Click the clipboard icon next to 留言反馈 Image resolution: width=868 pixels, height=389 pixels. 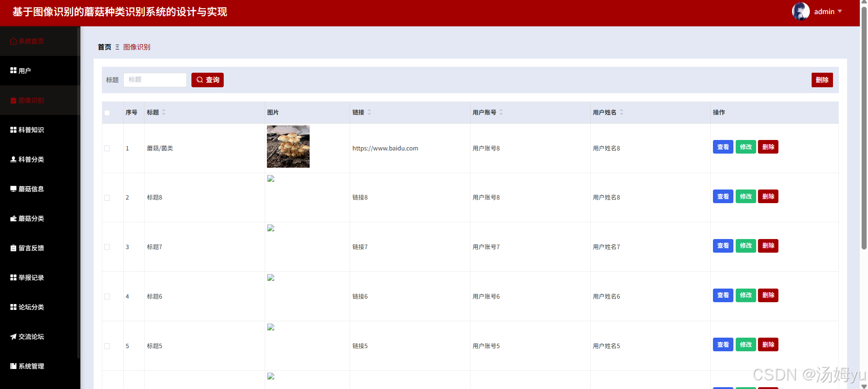click(x=13, y=248)
